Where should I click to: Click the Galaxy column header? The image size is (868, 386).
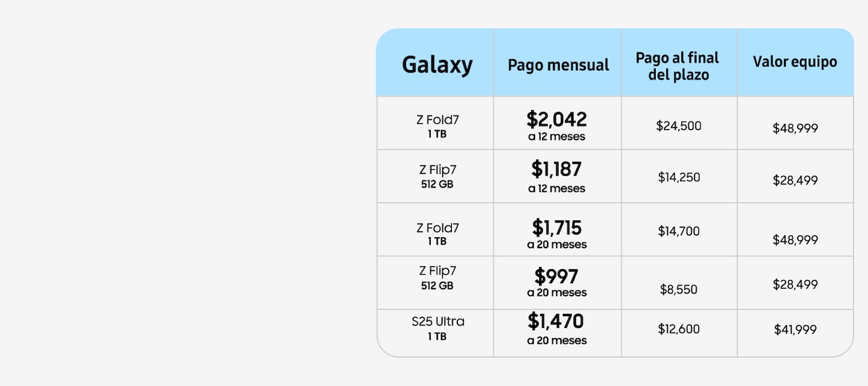pyautogui.click(x=437, y=65)
